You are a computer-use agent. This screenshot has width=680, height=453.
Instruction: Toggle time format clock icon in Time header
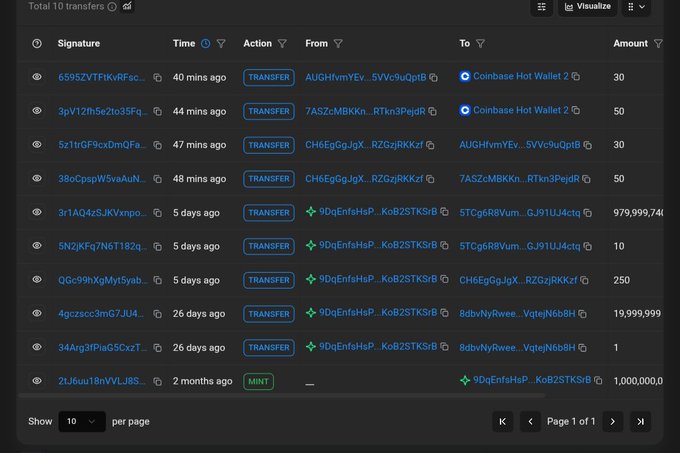tap(206, 43)
